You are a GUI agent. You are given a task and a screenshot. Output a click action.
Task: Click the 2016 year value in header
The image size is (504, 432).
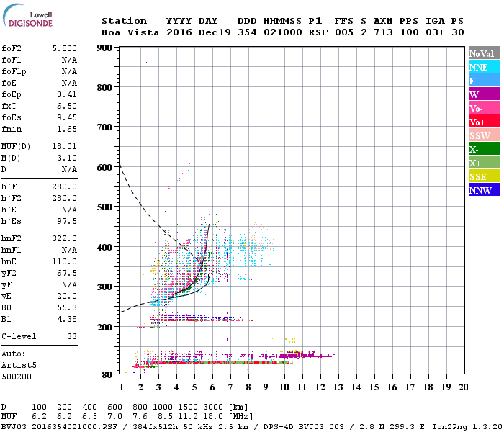(x=179, y=32)
